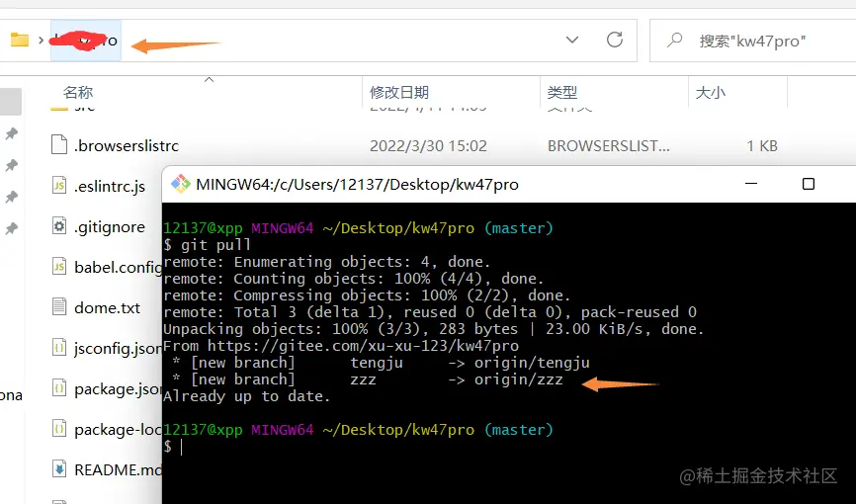Maximize the MINGW64 terminal window
Image resolution: width=856 pixels, height=504 pixels.
[x=809, y=184]
